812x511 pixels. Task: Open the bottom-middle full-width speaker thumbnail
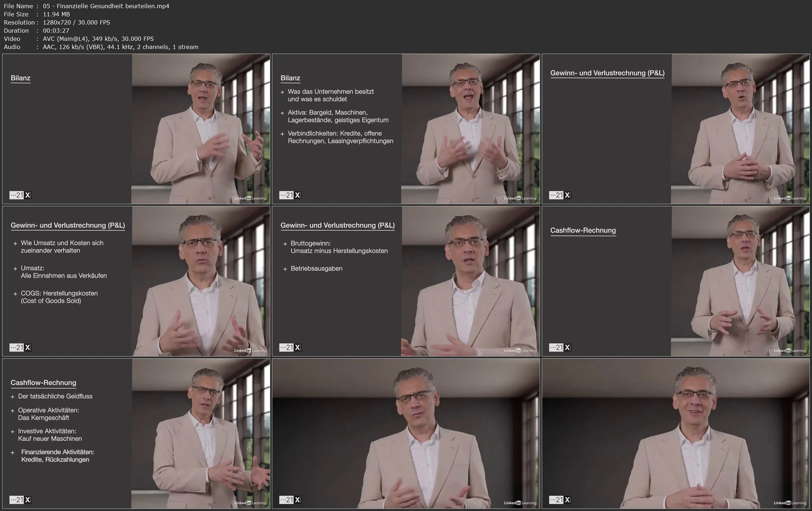pyautogui.click(x=406, y=434)
